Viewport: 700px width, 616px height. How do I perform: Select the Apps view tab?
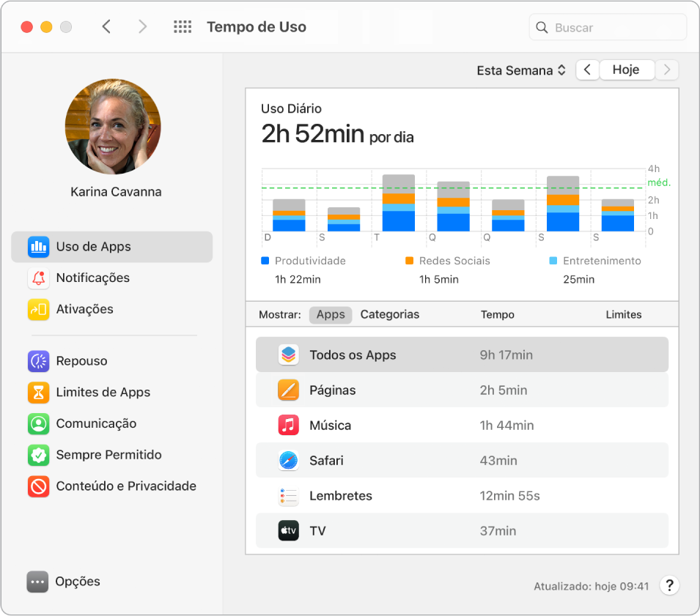click(x=331, y=314)
